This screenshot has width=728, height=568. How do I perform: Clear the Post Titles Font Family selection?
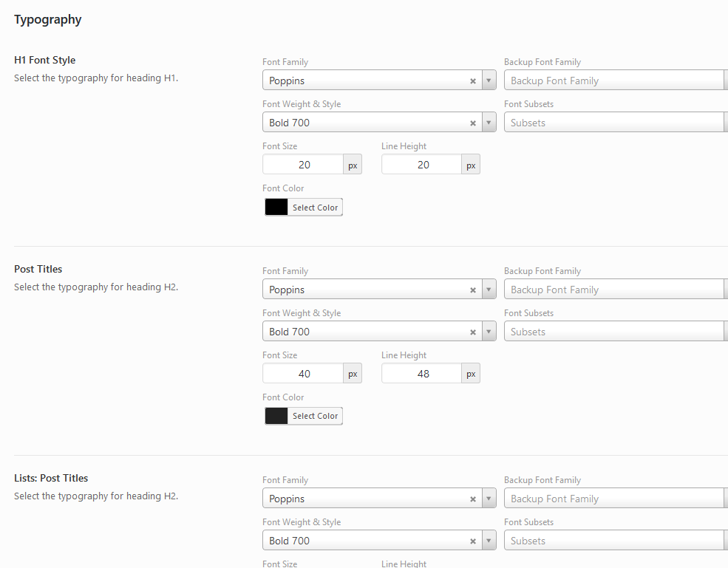(472, 289)
